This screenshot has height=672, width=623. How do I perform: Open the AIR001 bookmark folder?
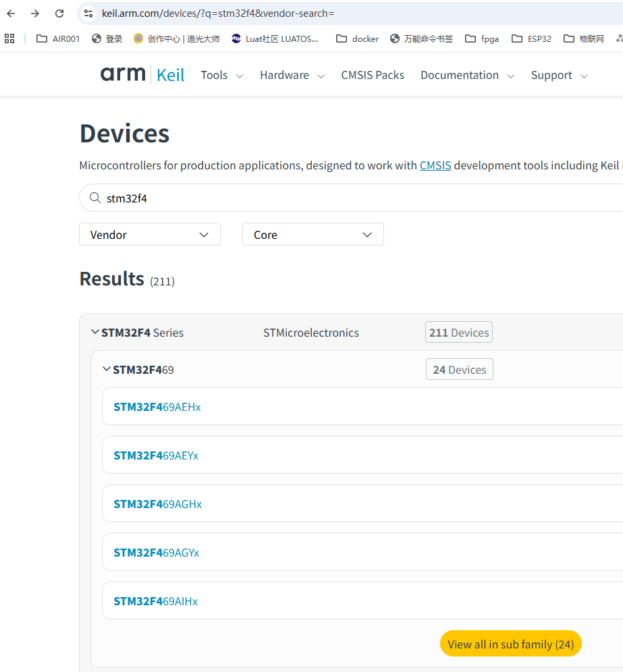click(58, 38)
